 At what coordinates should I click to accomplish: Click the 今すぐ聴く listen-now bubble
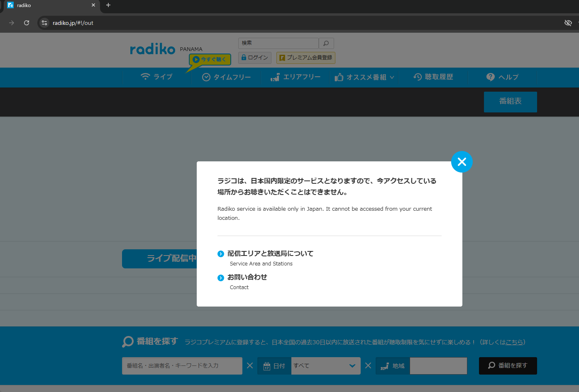tap(210, 59)
